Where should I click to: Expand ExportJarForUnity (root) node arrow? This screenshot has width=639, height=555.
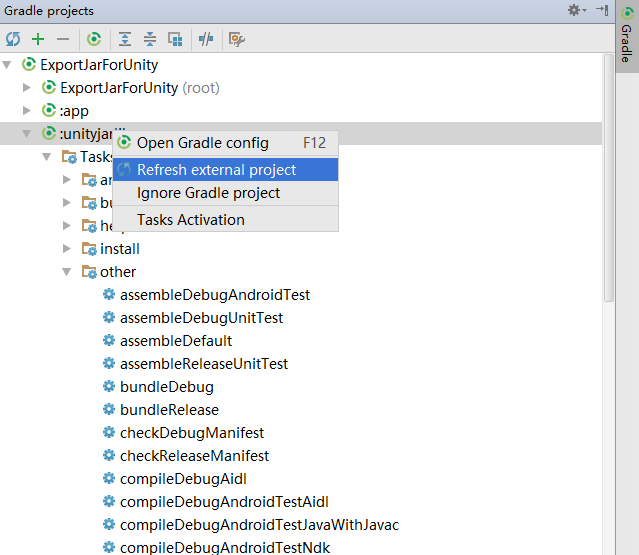[x=26, y=87]
